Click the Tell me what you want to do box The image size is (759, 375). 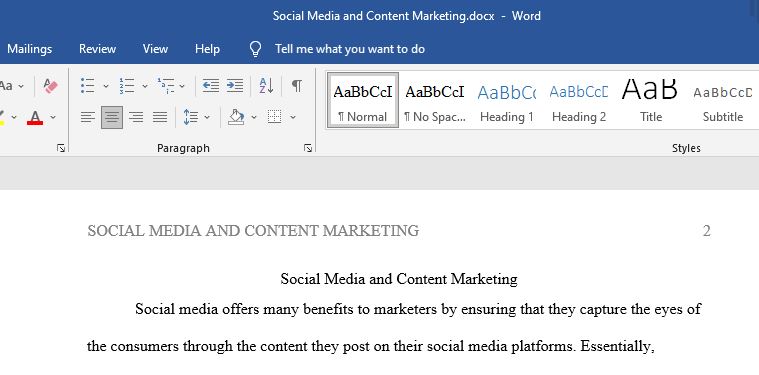(x=350, y=49)
